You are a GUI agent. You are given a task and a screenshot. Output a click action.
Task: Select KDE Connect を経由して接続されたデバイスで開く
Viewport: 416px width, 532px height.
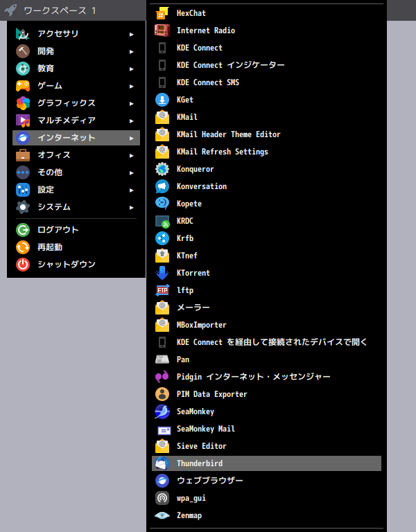[x=266, y=342]
